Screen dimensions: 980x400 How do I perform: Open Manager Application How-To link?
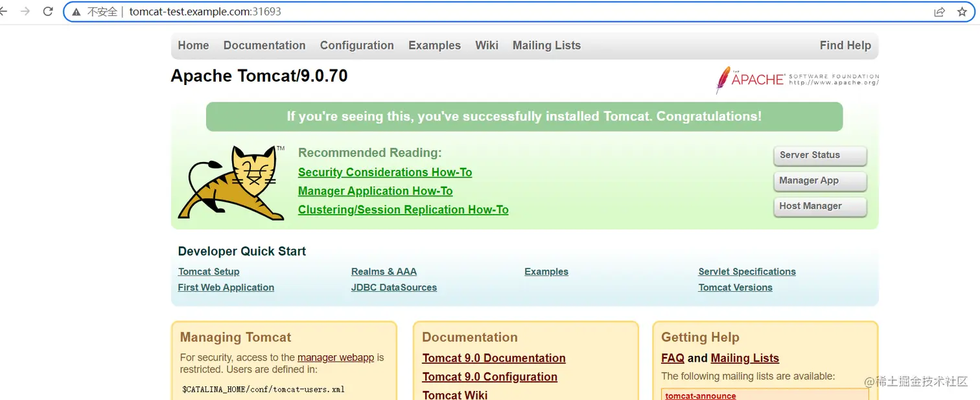pyautogui.click(x=375, y=191)
